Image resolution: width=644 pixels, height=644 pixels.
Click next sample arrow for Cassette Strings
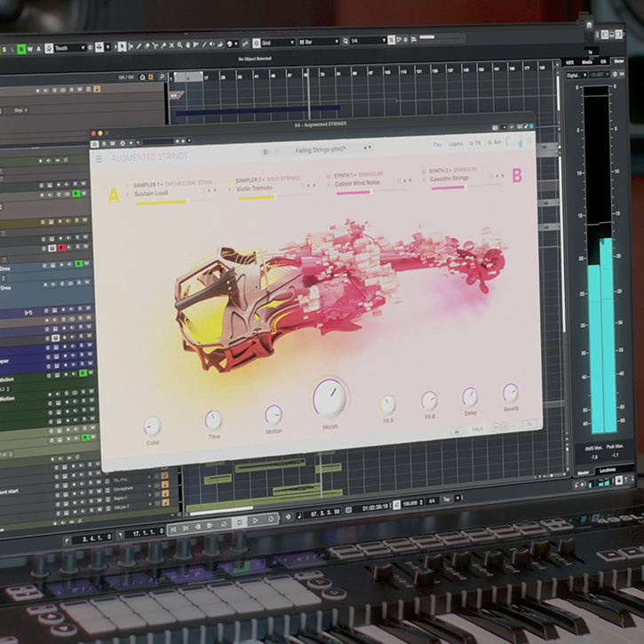point(502,175)
